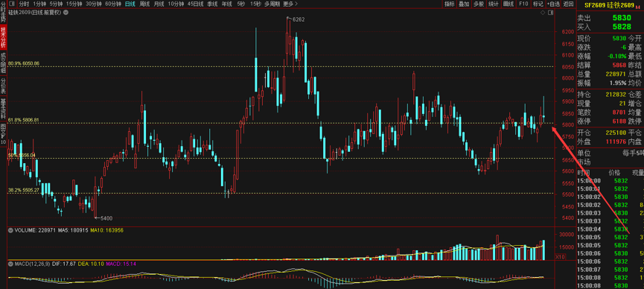
Task: Click the 叠加 overlay button
Action: [464, 4]
